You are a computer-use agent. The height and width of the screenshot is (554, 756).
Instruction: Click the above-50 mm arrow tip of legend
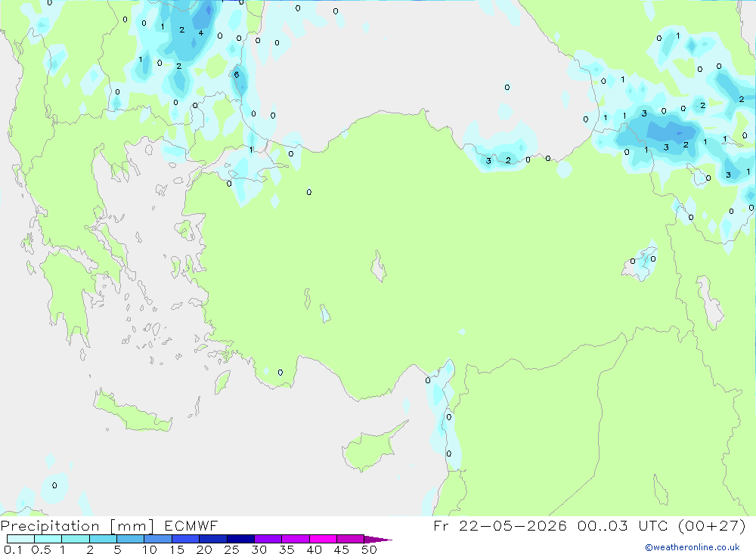click(x=378, y=539)
